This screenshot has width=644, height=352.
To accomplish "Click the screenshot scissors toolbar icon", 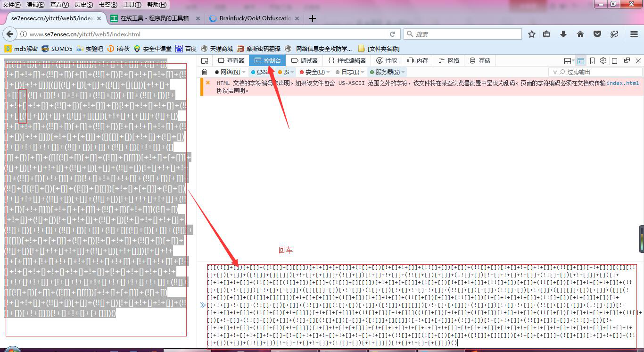I will (x=614, y=34).
